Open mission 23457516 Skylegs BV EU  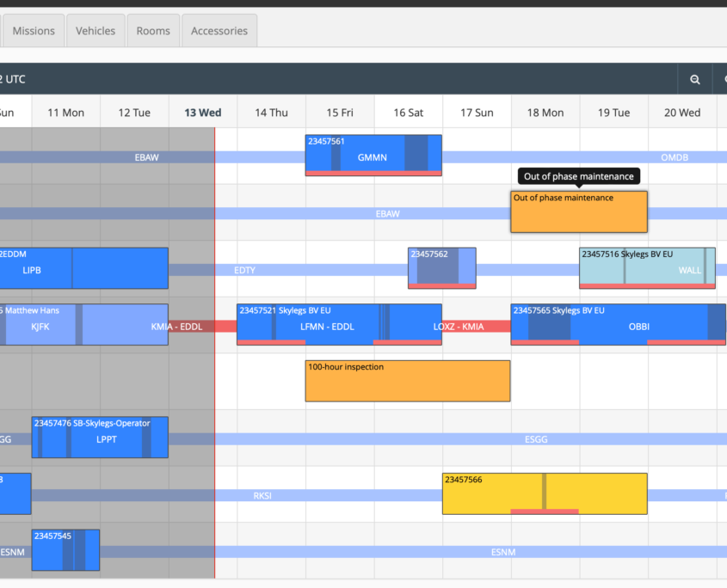(x=646, y=267)
